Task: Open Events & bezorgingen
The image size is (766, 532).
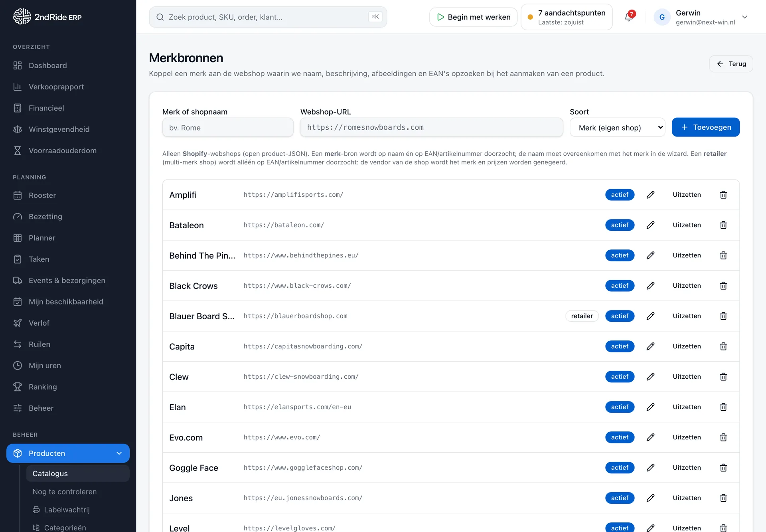Action: point(68,280)
